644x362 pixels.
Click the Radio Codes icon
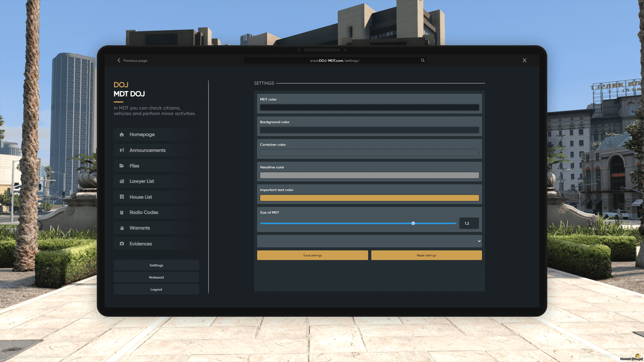point(122,212)
